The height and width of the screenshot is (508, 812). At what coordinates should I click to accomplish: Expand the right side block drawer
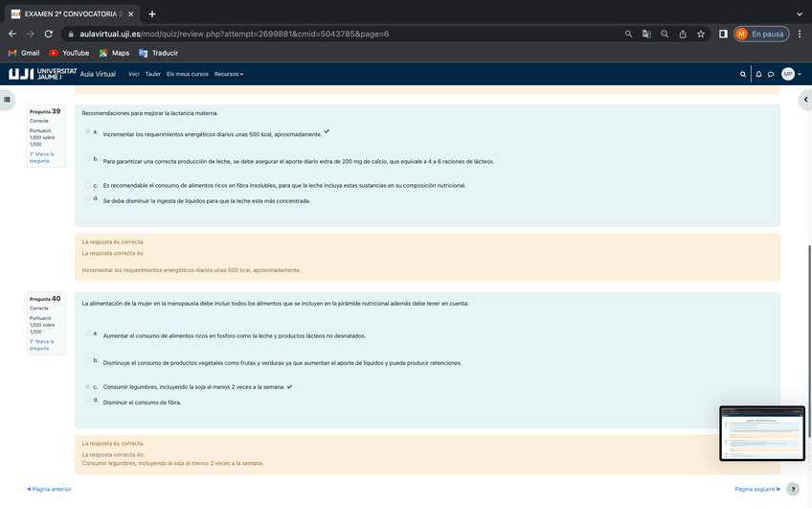click(805, 99)
